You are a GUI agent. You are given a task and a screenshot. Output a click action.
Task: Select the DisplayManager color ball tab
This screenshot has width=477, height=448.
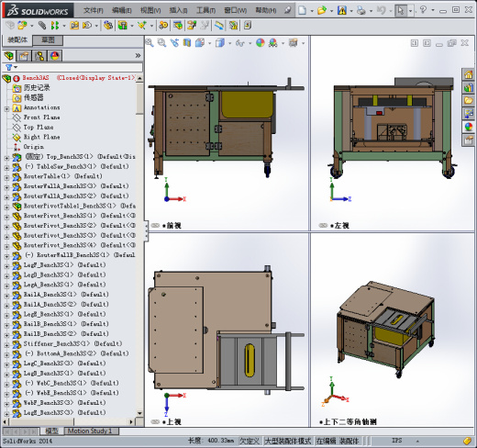[x=54, y=56]
